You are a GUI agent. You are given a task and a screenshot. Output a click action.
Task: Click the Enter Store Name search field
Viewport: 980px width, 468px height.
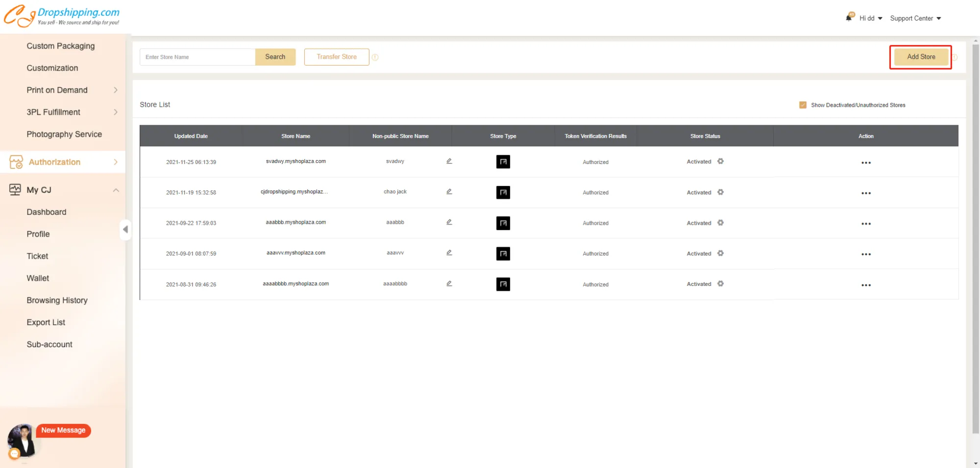tap(197, 57)
